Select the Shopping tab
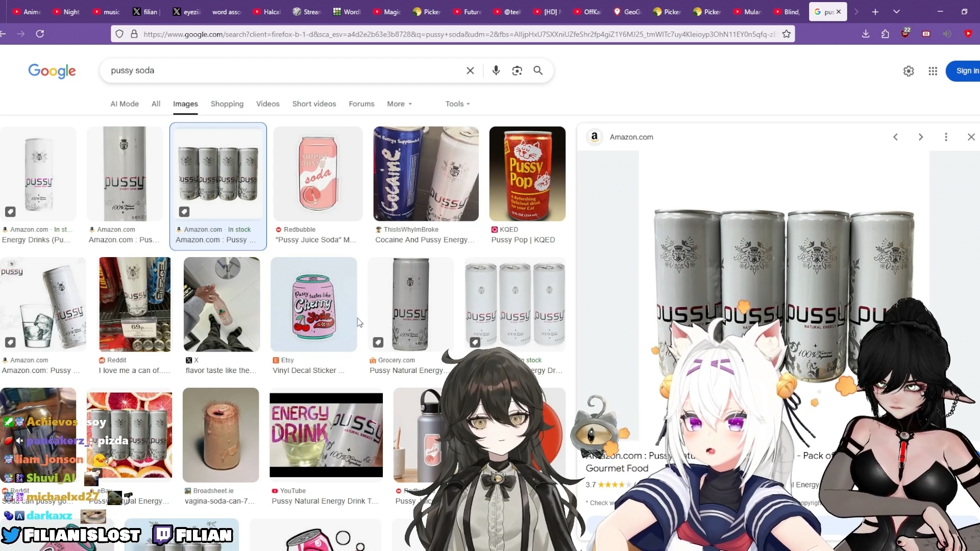Screen dimensions: 980x551 point(227,104)
